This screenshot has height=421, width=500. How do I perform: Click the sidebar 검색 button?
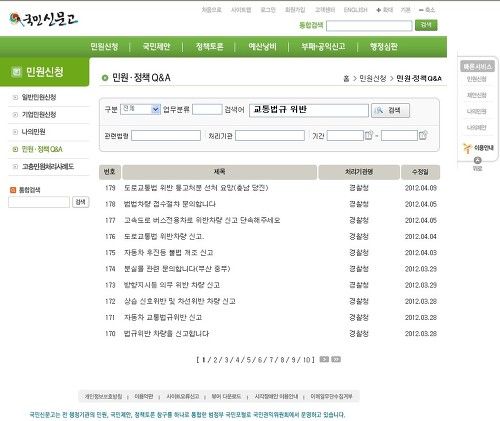click(x=81, y=202)
